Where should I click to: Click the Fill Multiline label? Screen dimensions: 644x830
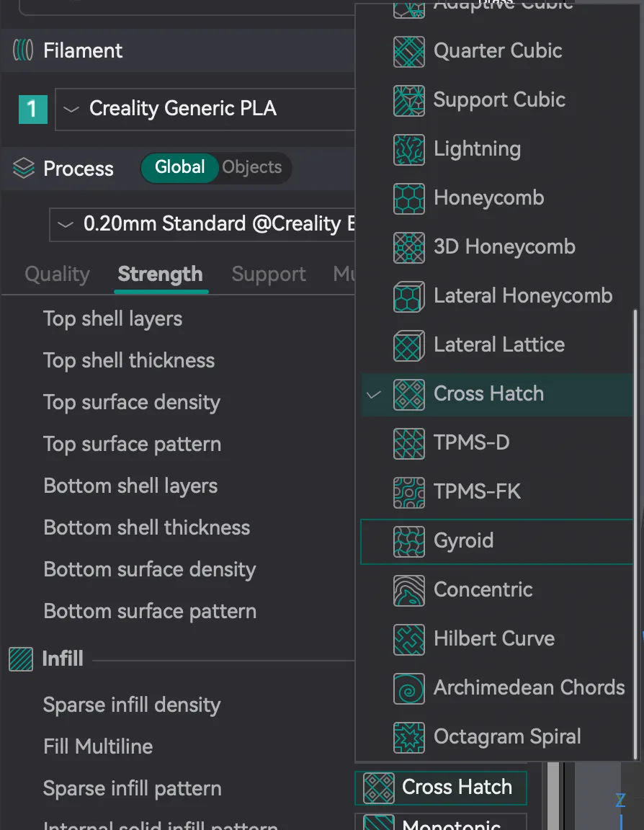coord(98,747)
